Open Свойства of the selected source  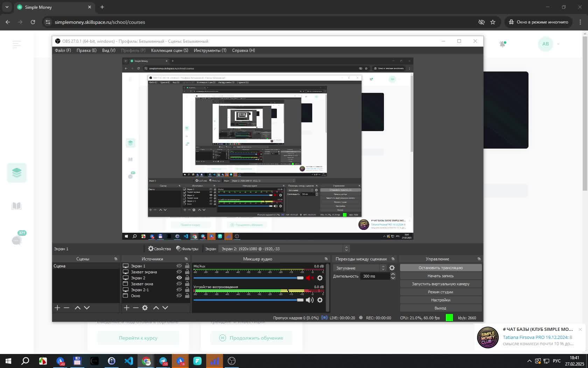[x=159, y=249]
